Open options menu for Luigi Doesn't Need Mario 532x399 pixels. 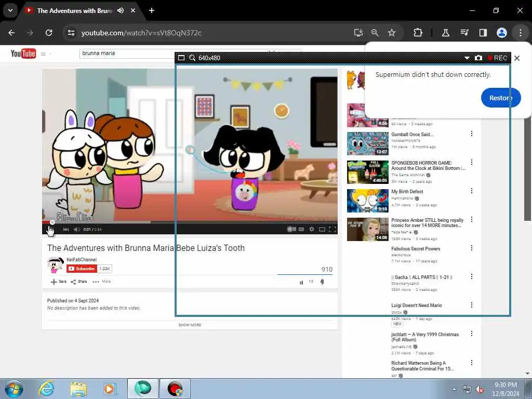pos(472,304)
